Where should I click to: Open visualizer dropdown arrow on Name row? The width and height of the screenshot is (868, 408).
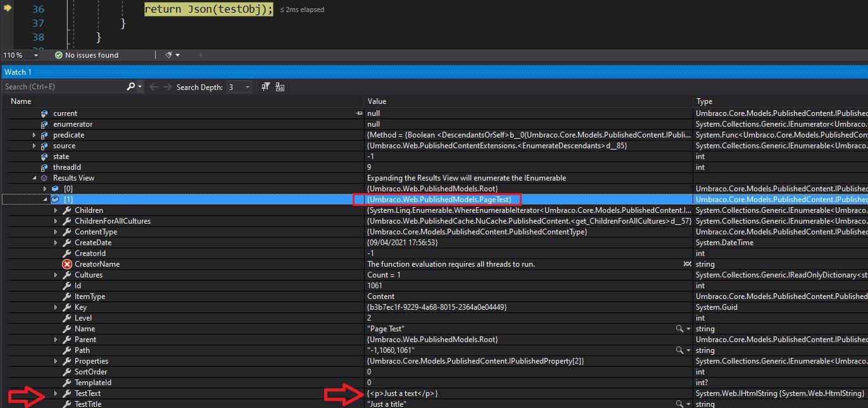[688, 329]
